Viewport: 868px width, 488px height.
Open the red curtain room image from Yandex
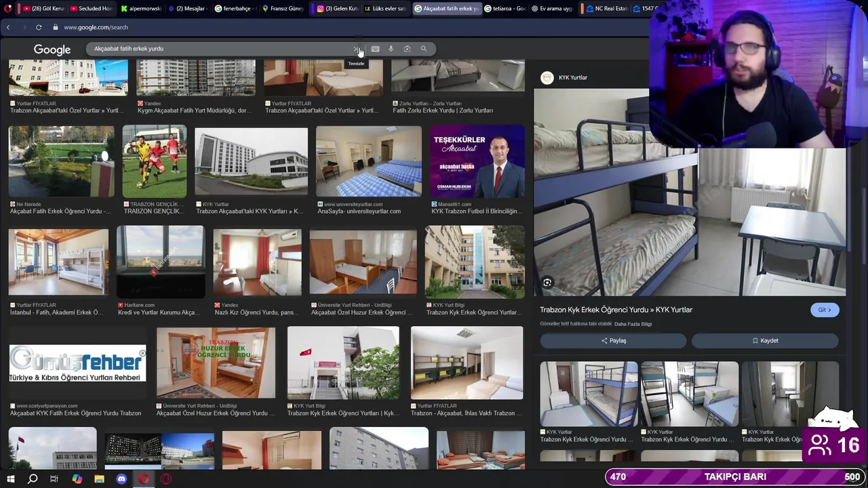click(x=258, y=262)
